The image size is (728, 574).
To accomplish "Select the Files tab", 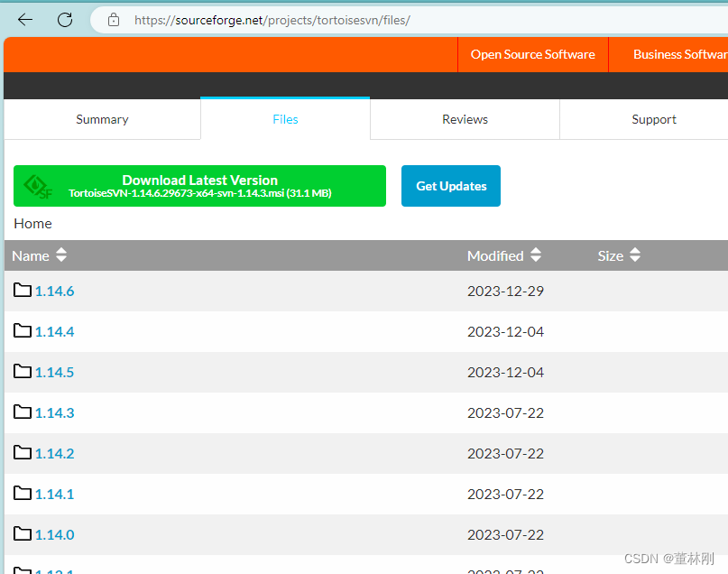I will click(x=285, y=119).
